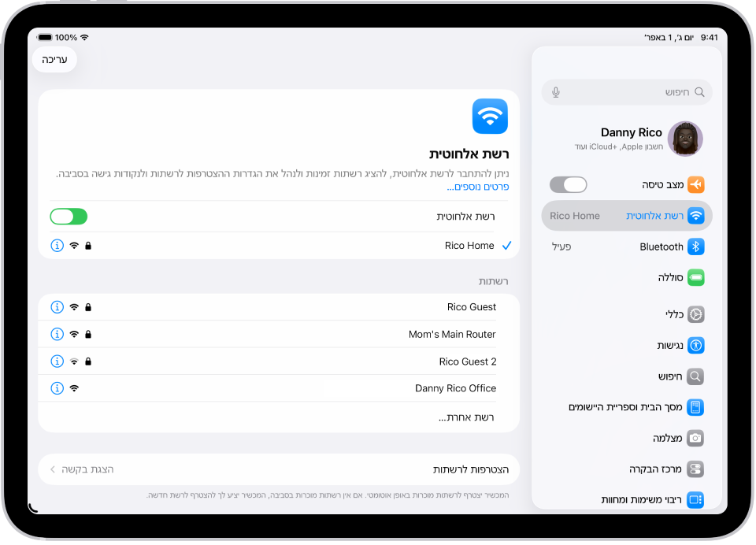Tap the magnifier icon in search field
The image size is (756, 545).
coord(699,92)
